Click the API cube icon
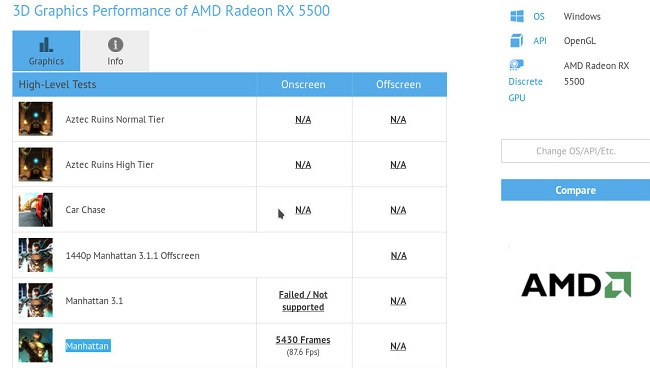The width and height of the screenshot is (650, 368). [x=517, y=41]
